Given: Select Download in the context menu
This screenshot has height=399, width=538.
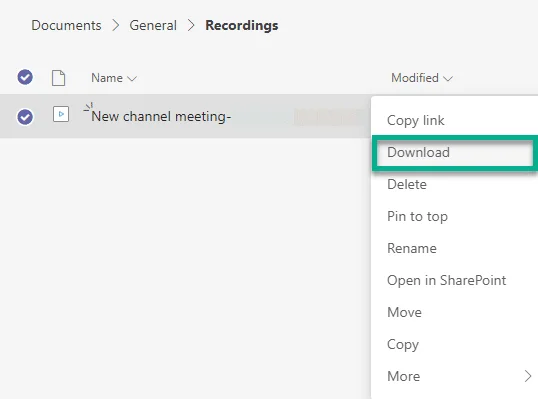Looking at the screenshot, I should pyautogui.click(x=418, y=152).
